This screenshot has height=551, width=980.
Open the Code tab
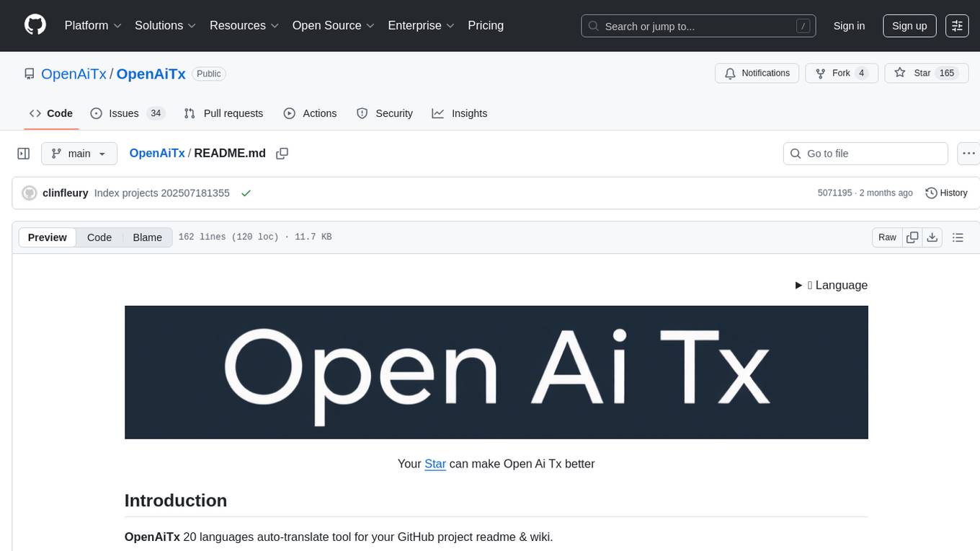(50, 113)
